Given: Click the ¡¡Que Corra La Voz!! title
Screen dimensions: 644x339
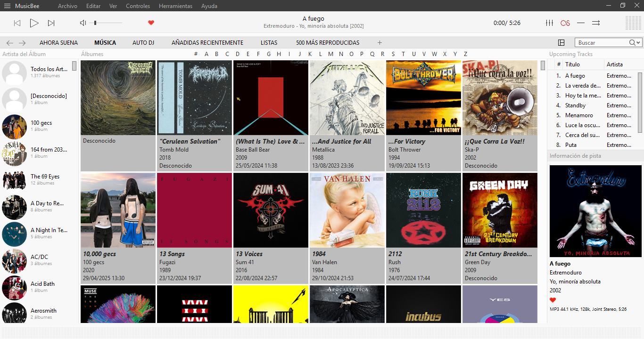Looking at the screenshot, I should (495, 141).
